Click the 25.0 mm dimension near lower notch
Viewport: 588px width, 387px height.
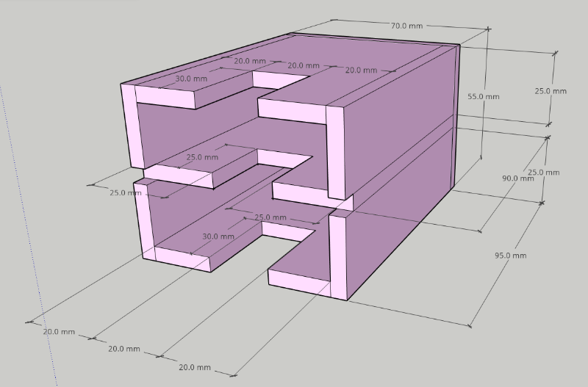click(x=270, y=217)
